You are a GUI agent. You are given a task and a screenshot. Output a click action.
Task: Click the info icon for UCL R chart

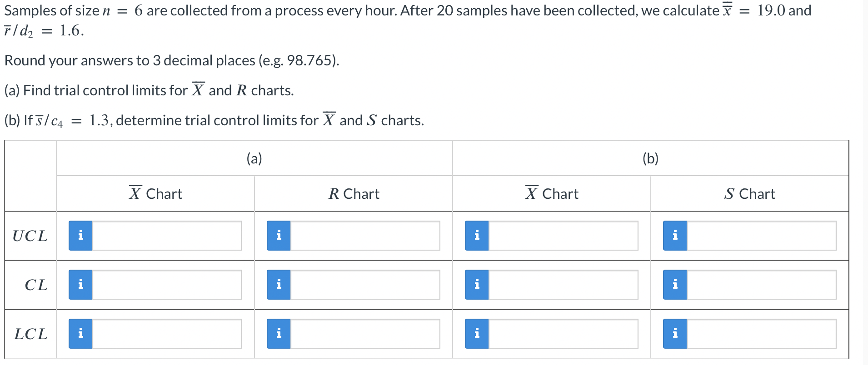(279, 235)
